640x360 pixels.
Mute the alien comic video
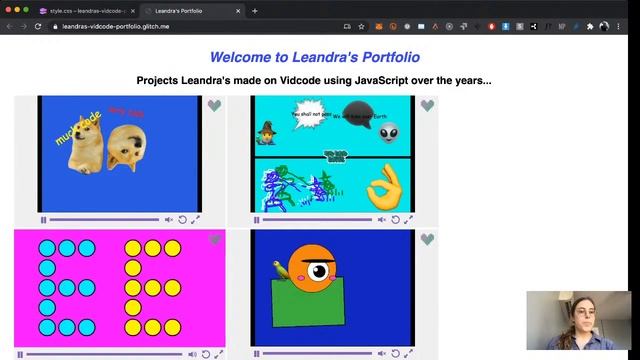382,220
